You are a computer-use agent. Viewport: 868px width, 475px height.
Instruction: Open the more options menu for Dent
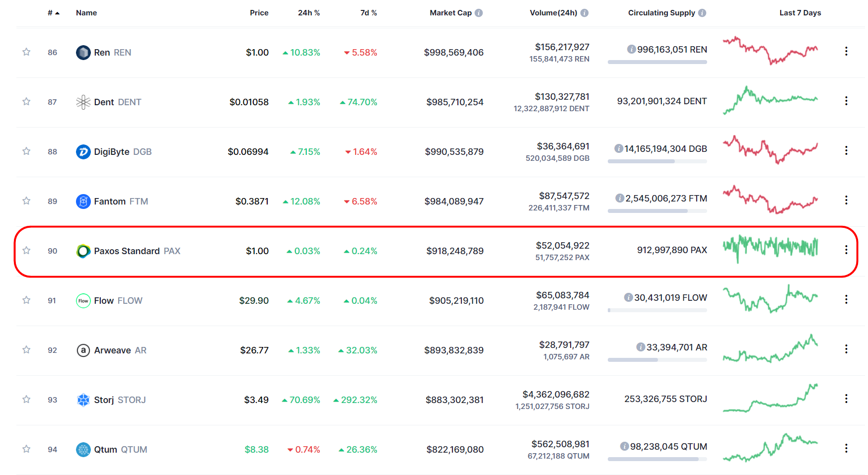coord(846,101)
